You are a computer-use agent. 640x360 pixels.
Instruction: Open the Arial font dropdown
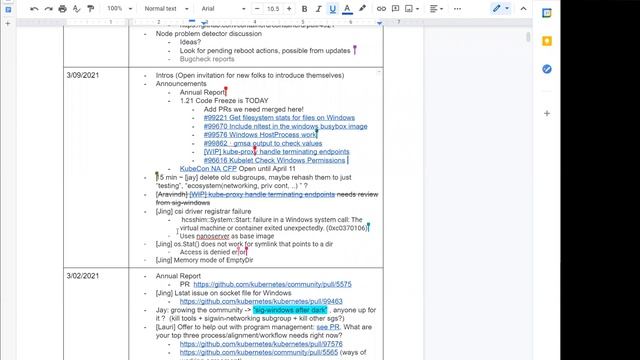point(223,9)
